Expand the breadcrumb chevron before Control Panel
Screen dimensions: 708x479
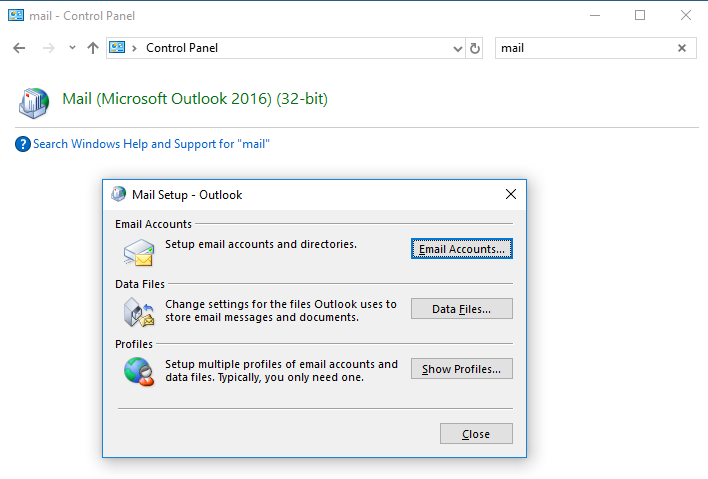pos(134,48)
